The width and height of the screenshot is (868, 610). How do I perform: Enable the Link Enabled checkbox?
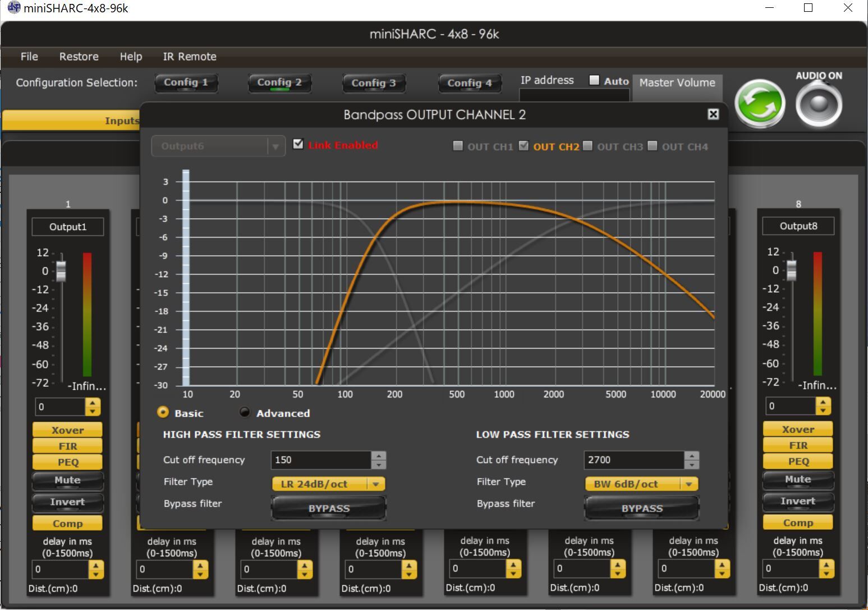point(298,144)
